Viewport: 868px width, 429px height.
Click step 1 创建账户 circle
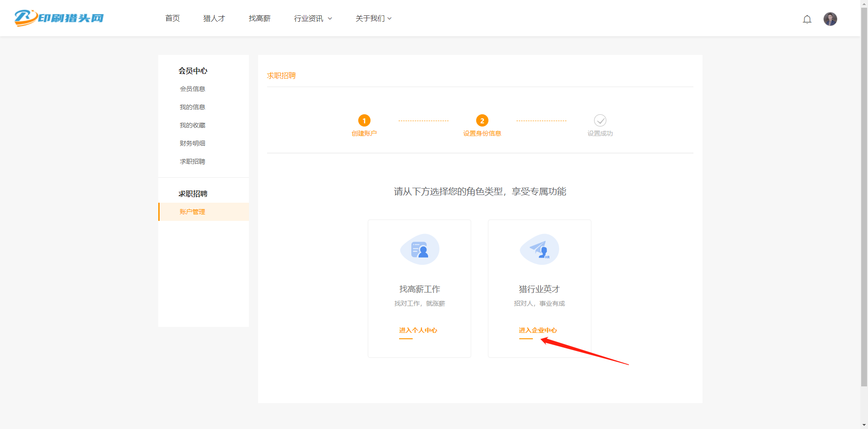click(364, 121)
